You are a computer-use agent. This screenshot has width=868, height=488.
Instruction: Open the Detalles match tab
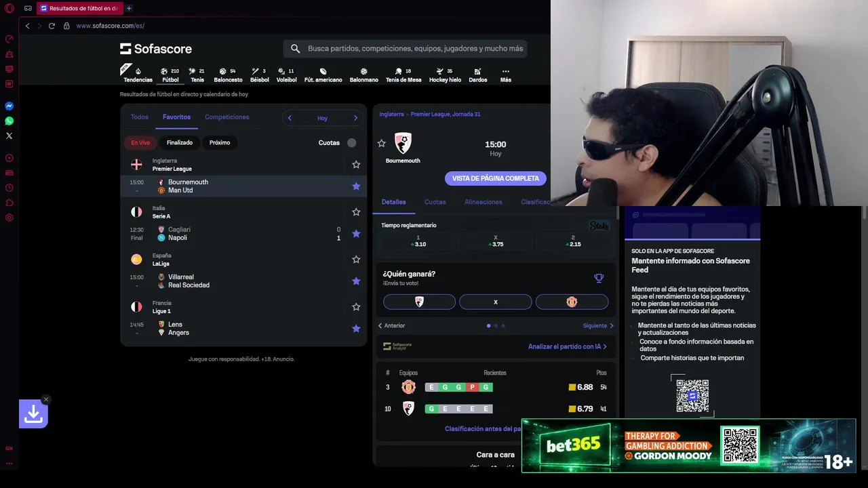[393, 202]
